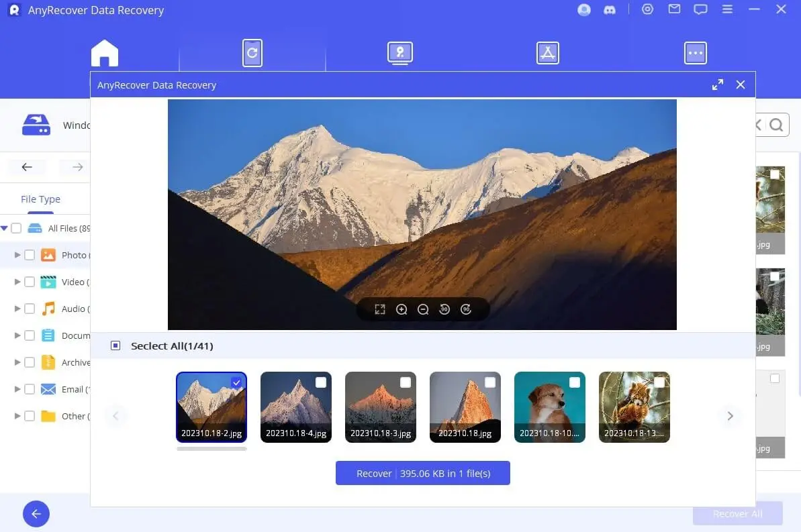Expand the Video file type tree node
This screenshot has height=532, width=801.
point(17,282)
